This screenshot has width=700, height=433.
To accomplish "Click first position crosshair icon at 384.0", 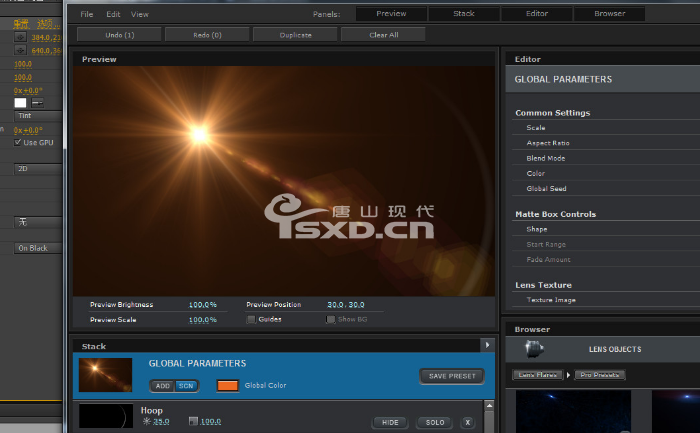I will [x=20, y=37].
